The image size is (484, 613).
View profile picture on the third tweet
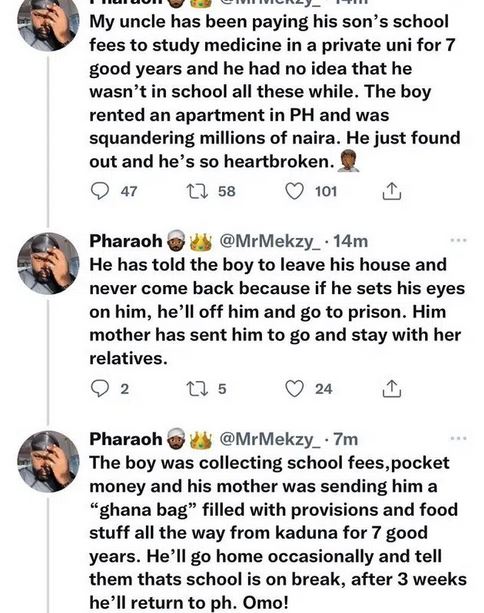[48, 461]
